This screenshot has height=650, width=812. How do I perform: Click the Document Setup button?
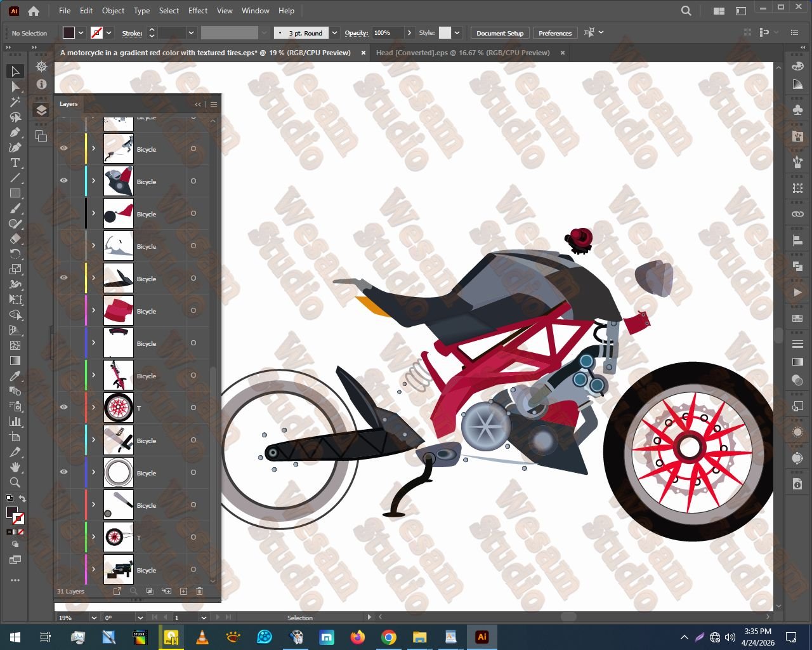500,33
